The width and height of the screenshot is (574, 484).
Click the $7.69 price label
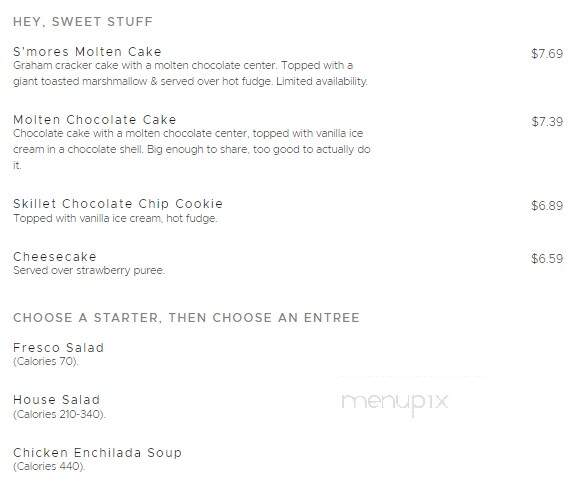[547, 54]
